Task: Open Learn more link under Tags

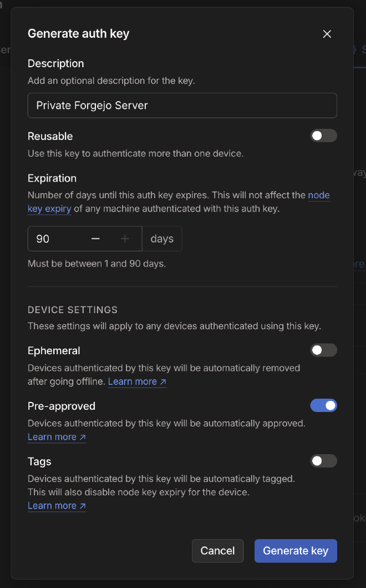Action: tap(57, 505)
